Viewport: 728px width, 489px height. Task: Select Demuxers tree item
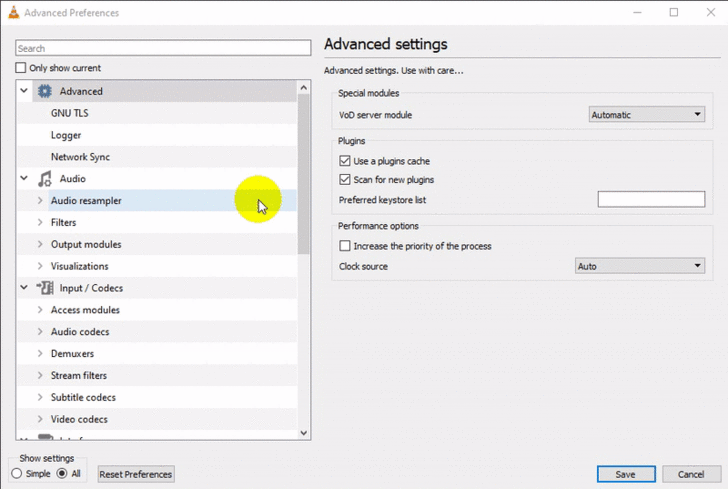[72, 353]
